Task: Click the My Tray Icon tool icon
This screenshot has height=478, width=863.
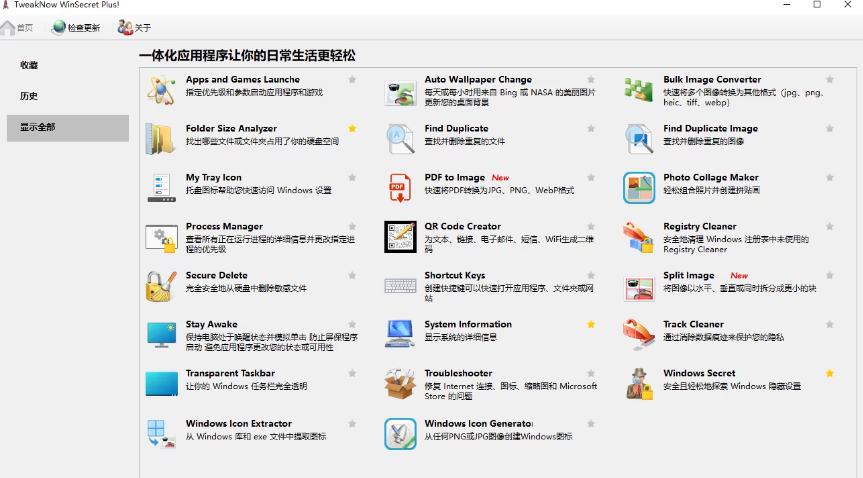Action: click(161, 188)
